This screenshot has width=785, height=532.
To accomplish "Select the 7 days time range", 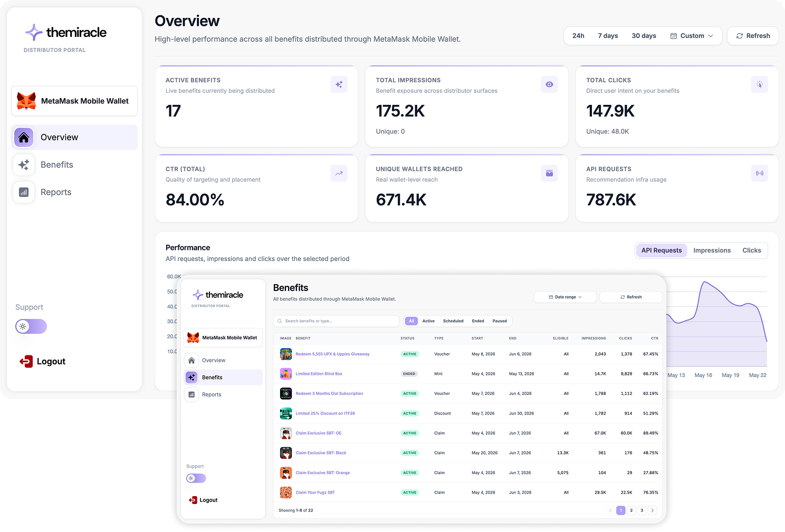I will pos(608,36).
